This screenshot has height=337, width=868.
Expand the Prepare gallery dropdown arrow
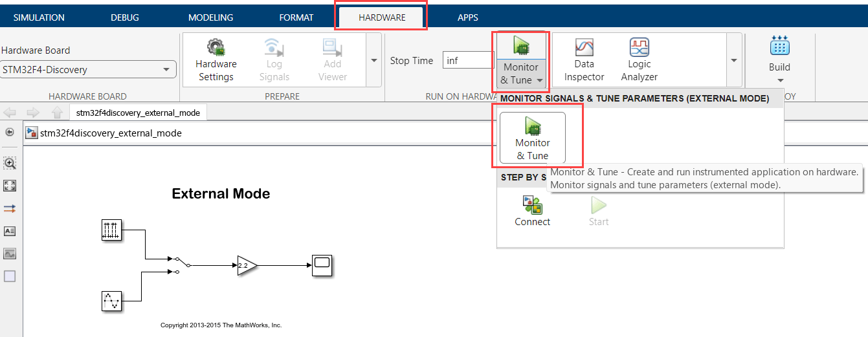373,60
